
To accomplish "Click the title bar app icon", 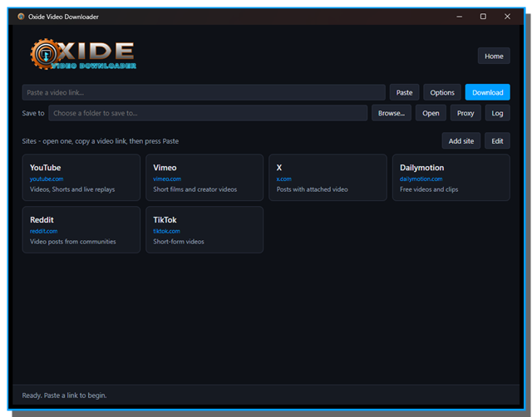I will [21, 17].
